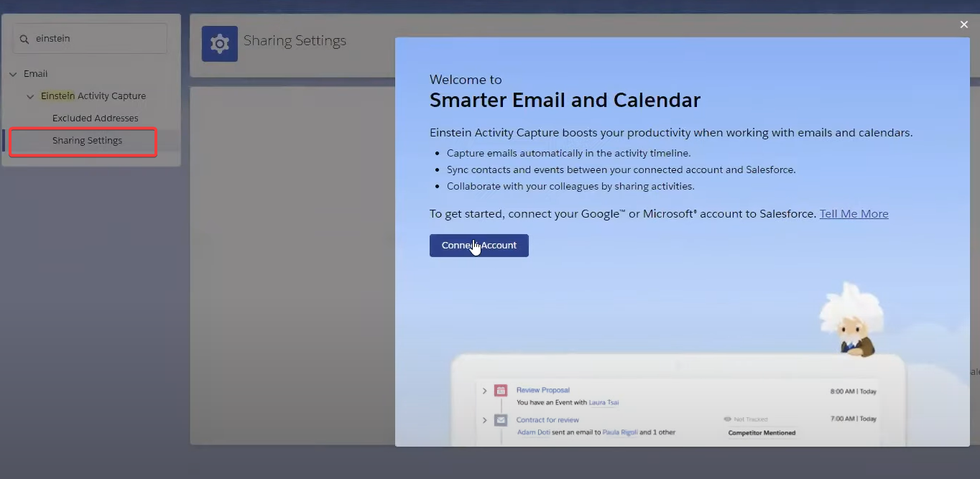This screenshot has height=479, width=980.
Task: Click the 8:00 AM | Today timestamp
Action: pyautogui.click(x=854, y=391)
